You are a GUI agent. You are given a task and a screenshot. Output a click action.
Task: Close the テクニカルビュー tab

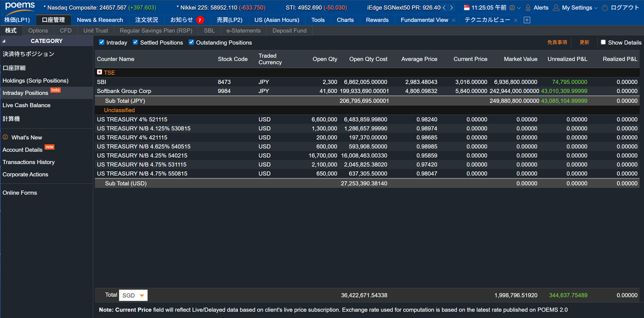click(516, 20)
